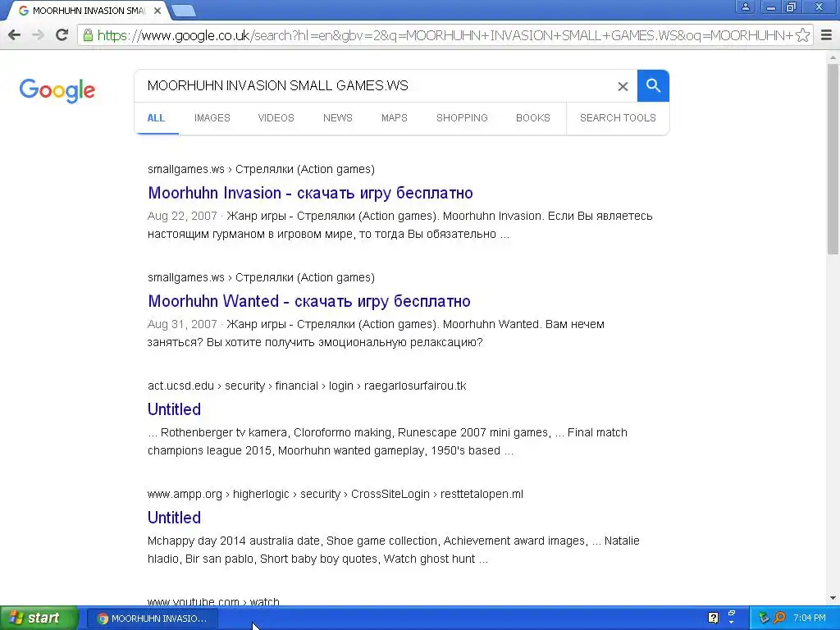Go back with the browser back arrow
Image resolution: width=840 pixels, height=630 pixels.
coord(15,35)
